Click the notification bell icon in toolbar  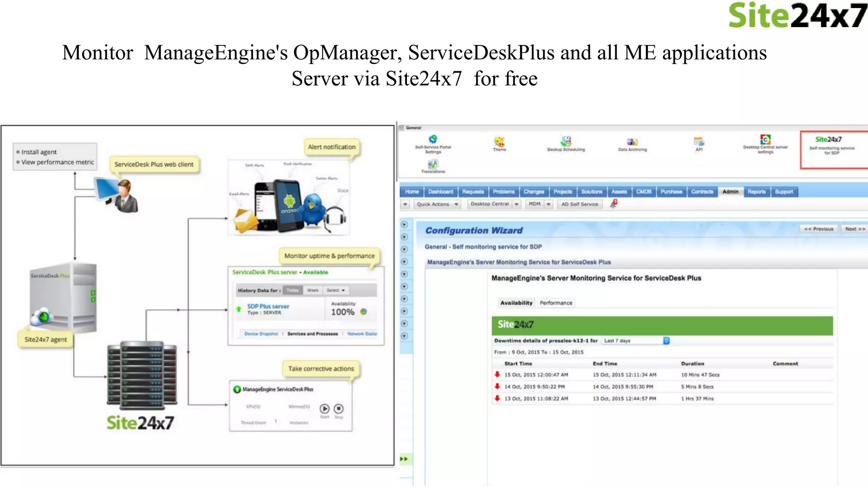pos(613,204)
